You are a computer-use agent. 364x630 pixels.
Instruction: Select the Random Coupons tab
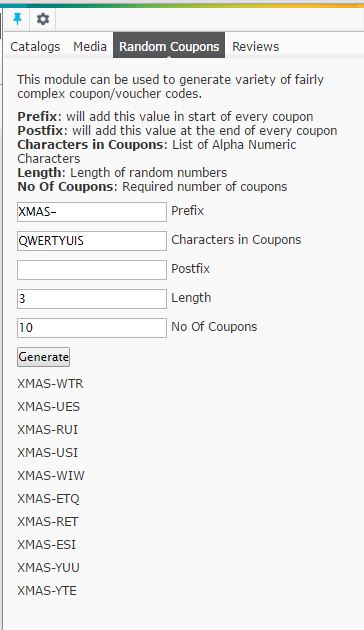[169, 45]
